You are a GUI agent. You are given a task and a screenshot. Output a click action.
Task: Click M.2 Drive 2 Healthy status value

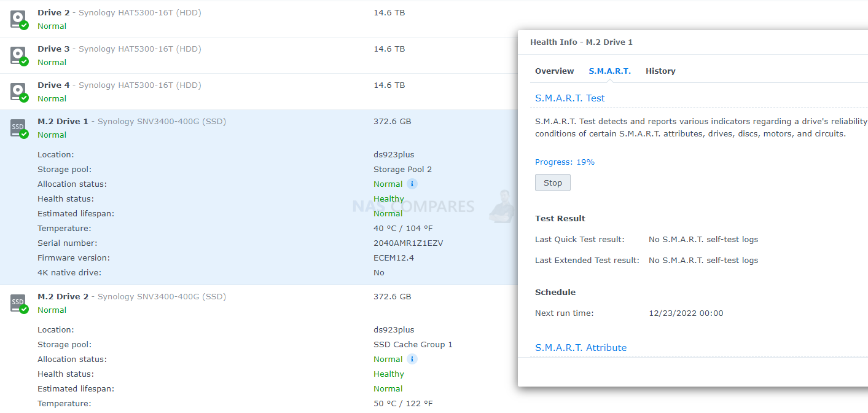[x=389, y=374]
